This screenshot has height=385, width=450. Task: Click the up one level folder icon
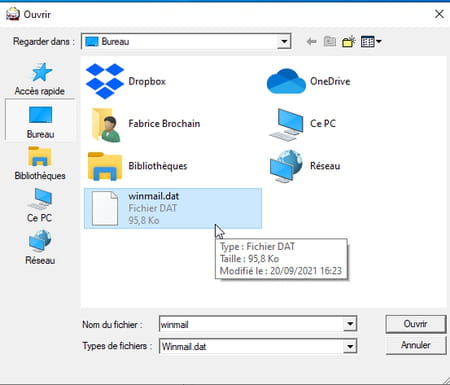coord(330,42)
